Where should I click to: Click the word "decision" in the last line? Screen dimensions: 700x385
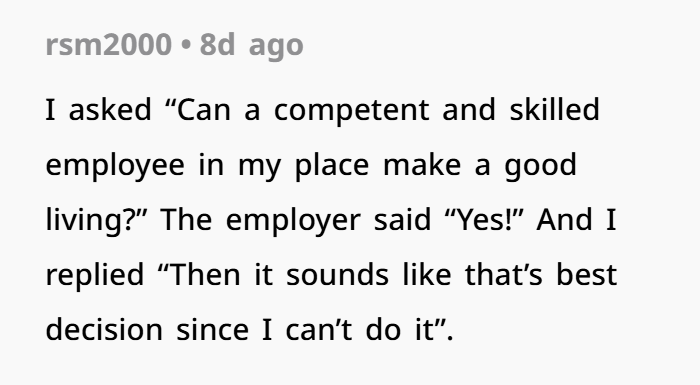tap(104, 330)
